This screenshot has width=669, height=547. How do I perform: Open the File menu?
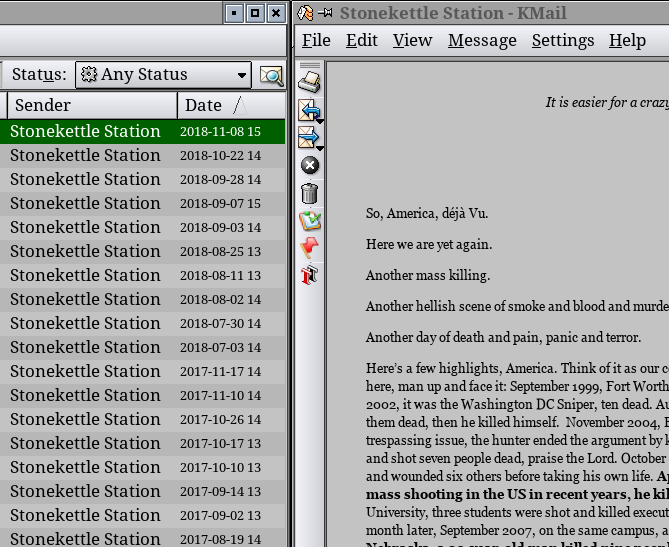316,41
